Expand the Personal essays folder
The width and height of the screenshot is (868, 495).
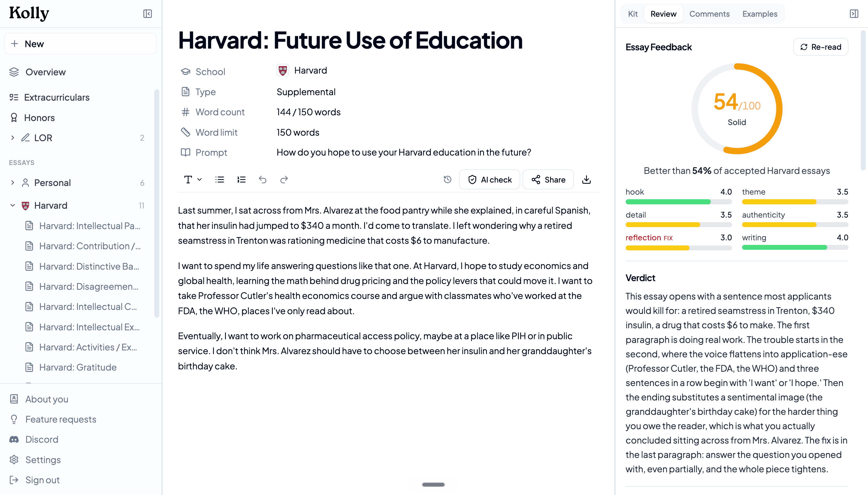pos(13,183)
